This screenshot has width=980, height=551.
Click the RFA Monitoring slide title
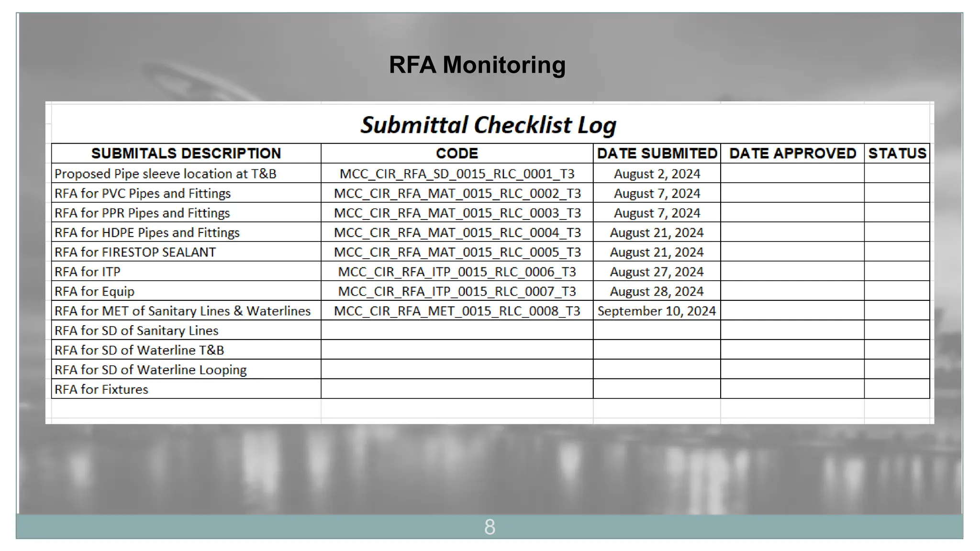[477, 65]
